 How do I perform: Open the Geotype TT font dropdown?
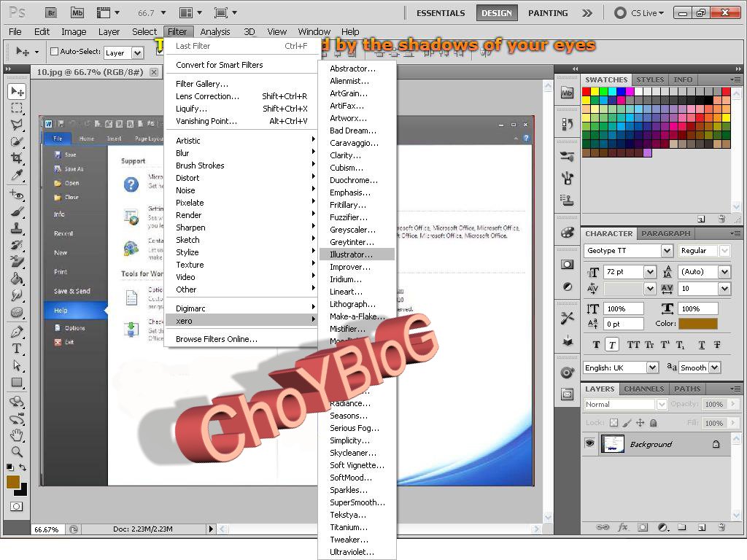click(667, 251)
